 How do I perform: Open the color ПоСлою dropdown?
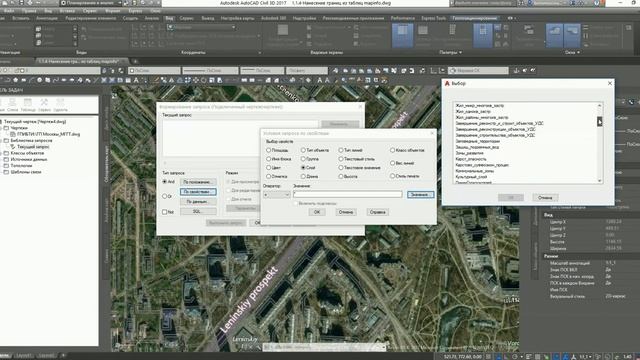click(x=154, y=71)
